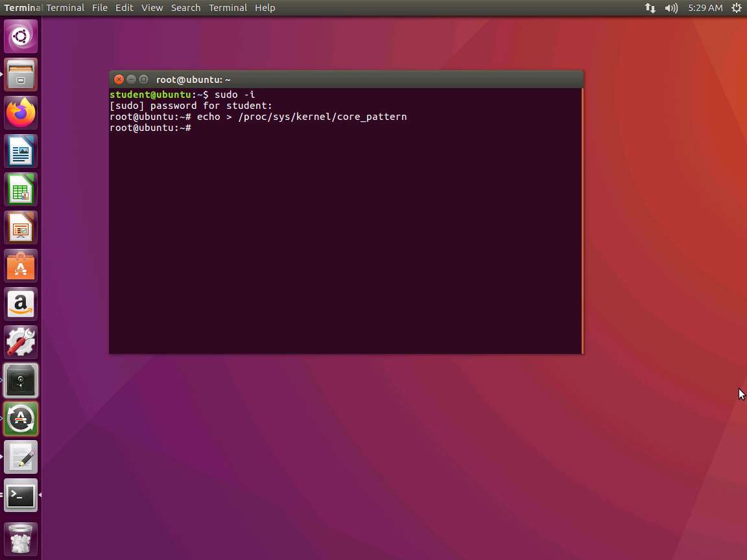This screenshot has width=747, height=560.
Task: Open the session power gear menu
Action: 736,8
